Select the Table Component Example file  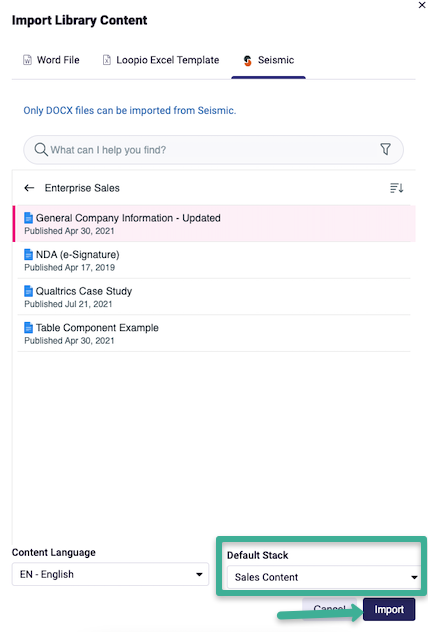[x=214, y=333]
